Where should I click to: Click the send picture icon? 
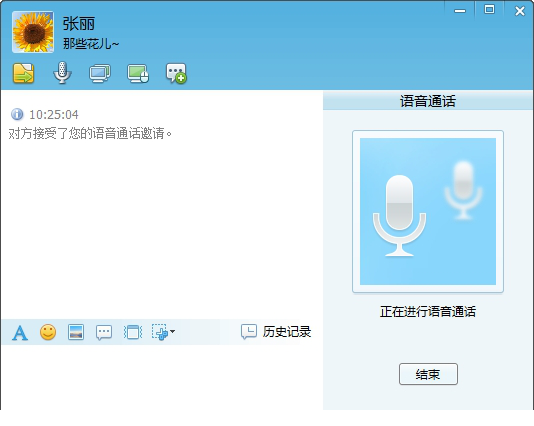click(x=76, y=332)
